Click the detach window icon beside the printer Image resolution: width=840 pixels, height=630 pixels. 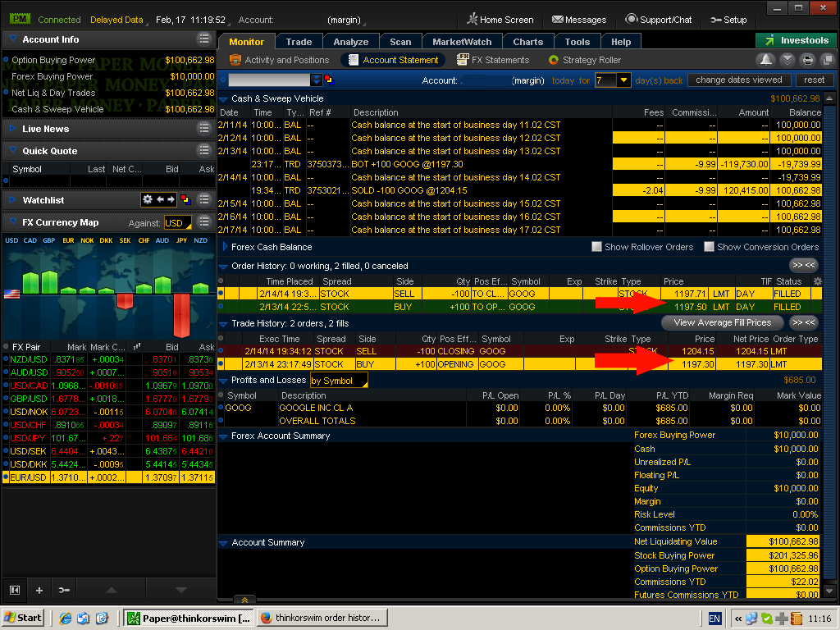[828, 60]
